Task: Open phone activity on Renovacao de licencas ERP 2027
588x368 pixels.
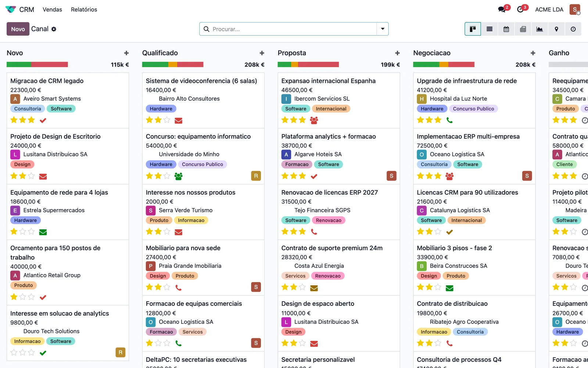Action: [x=314, y=231]
